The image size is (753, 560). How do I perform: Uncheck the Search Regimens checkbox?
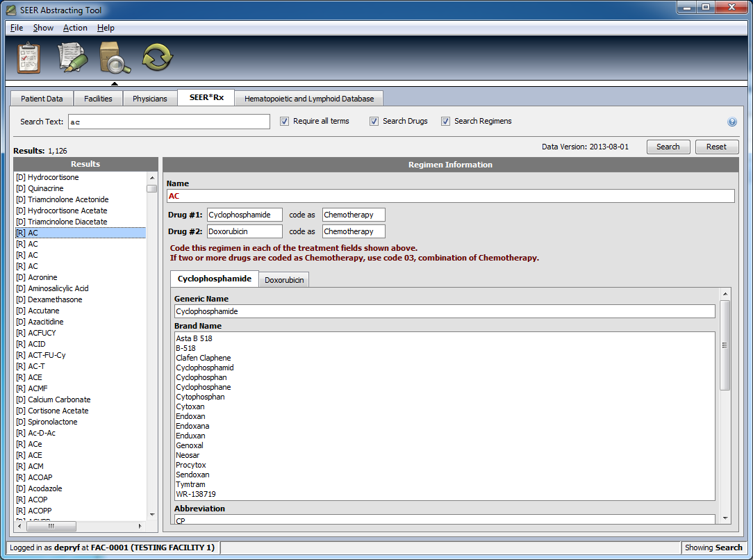coord(446,122)
